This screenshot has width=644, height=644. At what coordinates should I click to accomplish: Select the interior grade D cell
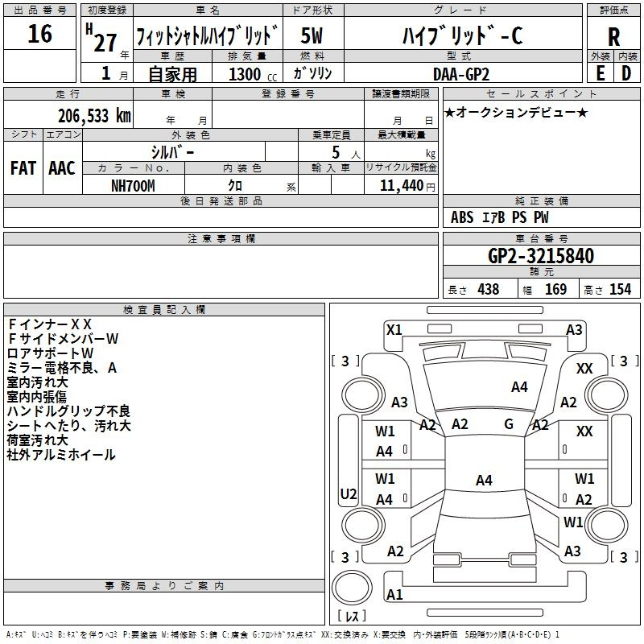tap(626, 72)
